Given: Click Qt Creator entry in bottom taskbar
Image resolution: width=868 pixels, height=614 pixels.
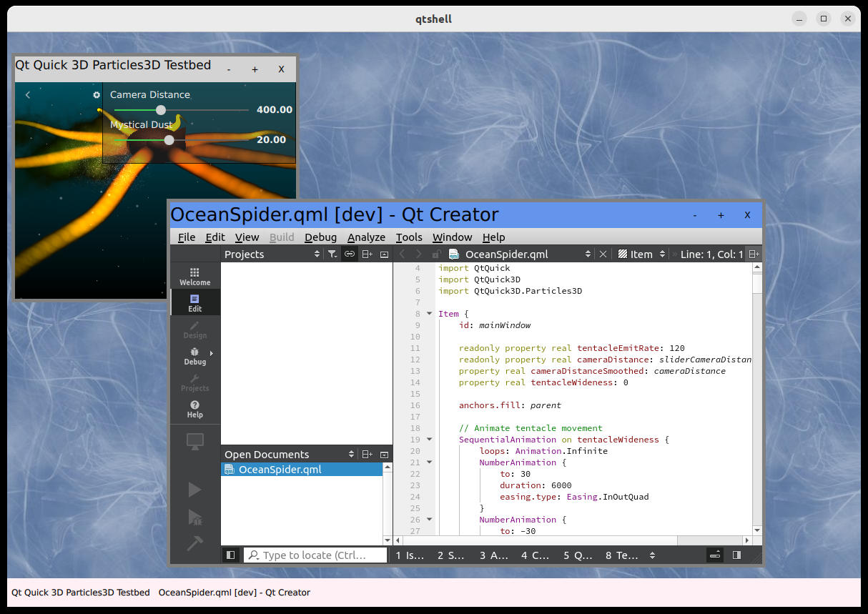Looking at the screenshot, I should [234, 592].
